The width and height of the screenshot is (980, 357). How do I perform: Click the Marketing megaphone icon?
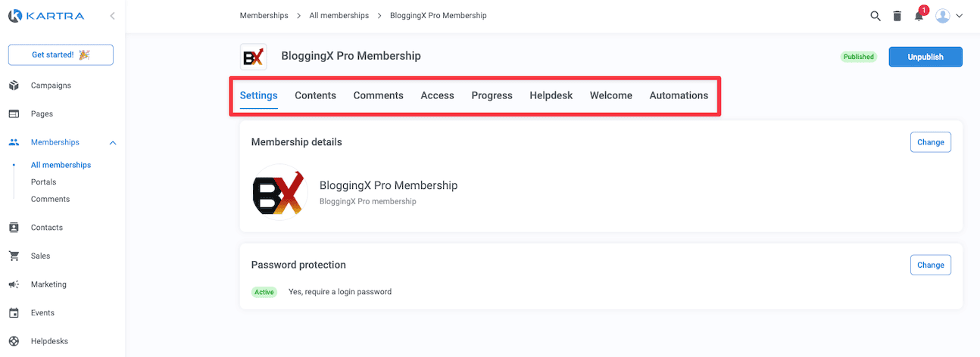pyautogui.click(x=14, y=284)
